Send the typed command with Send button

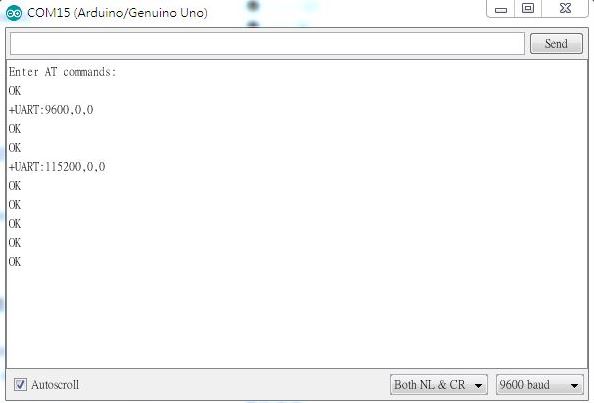point(556,44)
